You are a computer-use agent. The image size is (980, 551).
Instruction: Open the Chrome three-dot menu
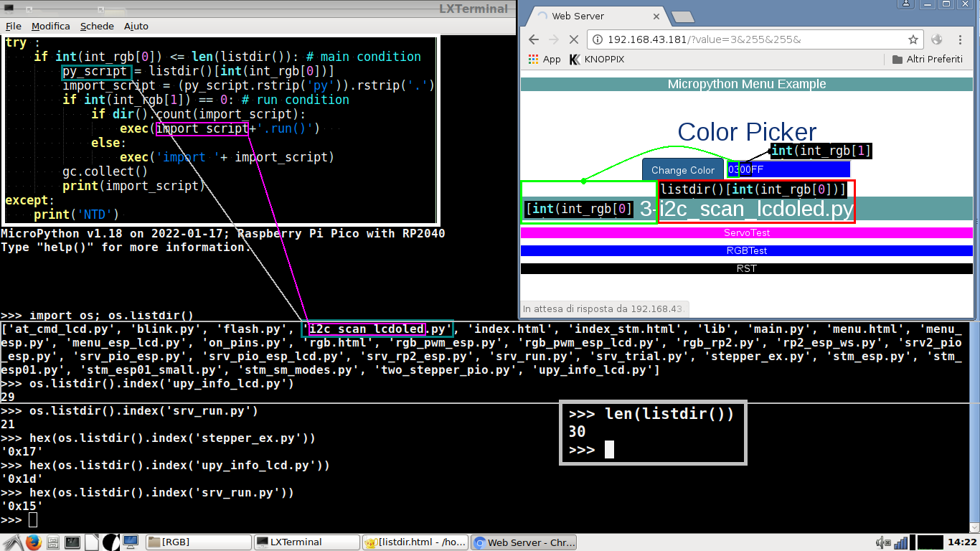pos(961,39)
